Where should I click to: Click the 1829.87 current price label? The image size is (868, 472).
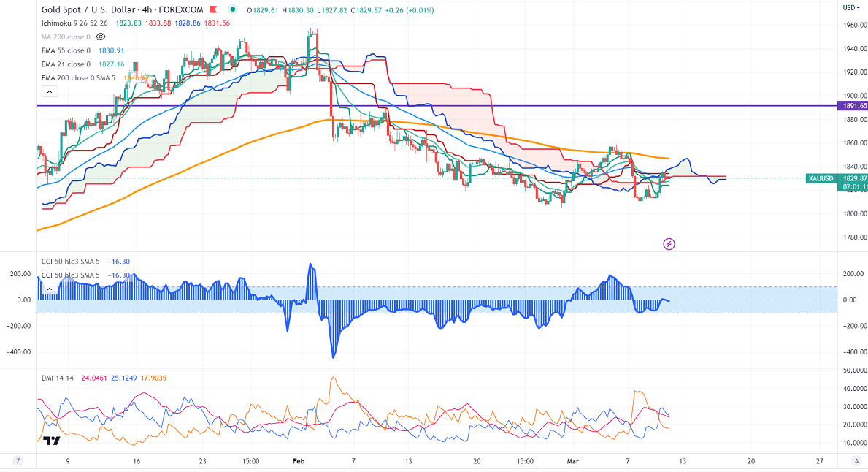pos(853,178)
